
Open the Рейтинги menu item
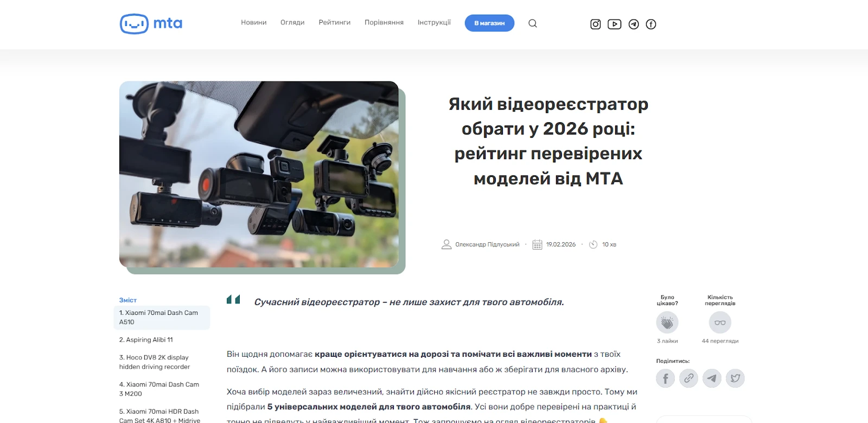click(x=335, y=23)
